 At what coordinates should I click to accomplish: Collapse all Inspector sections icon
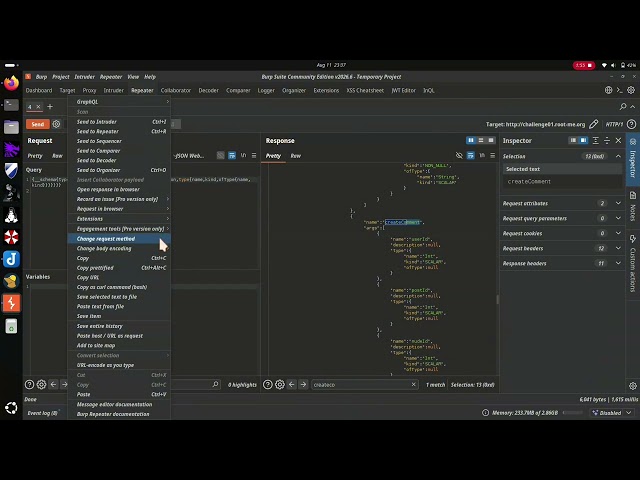click(x=607, y=140)
